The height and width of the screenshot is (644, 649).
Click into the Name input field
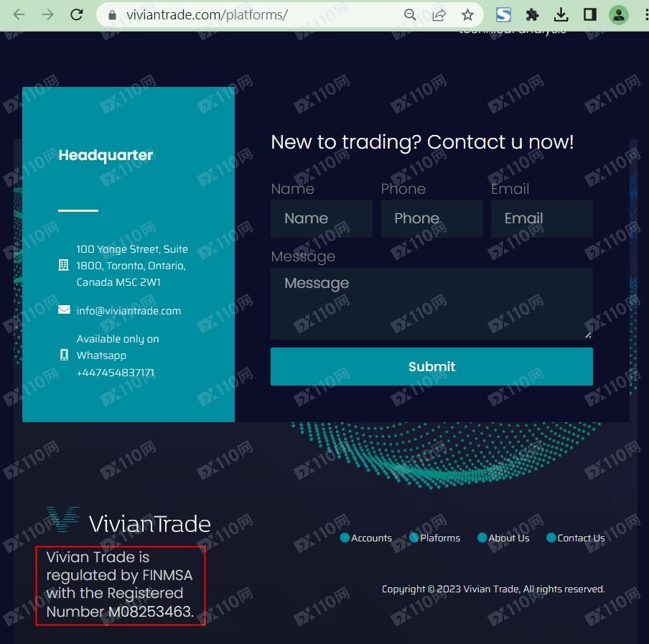tap(322, 218)
